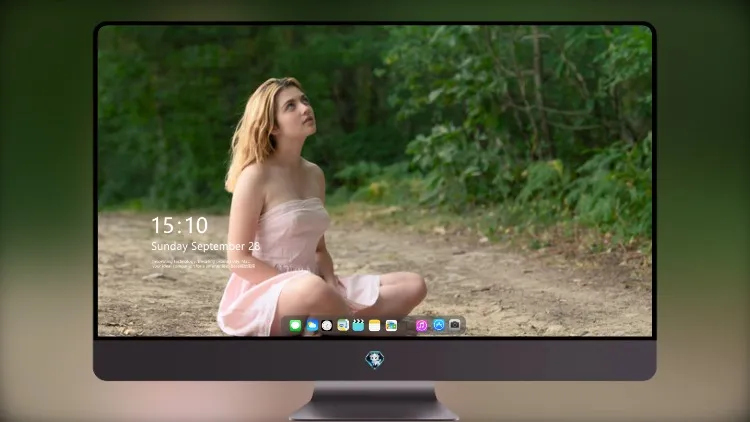This screenshot has height=422, width=750.
Task: Click the 15:10 clock widget
Action: click(x=179, y=225)
